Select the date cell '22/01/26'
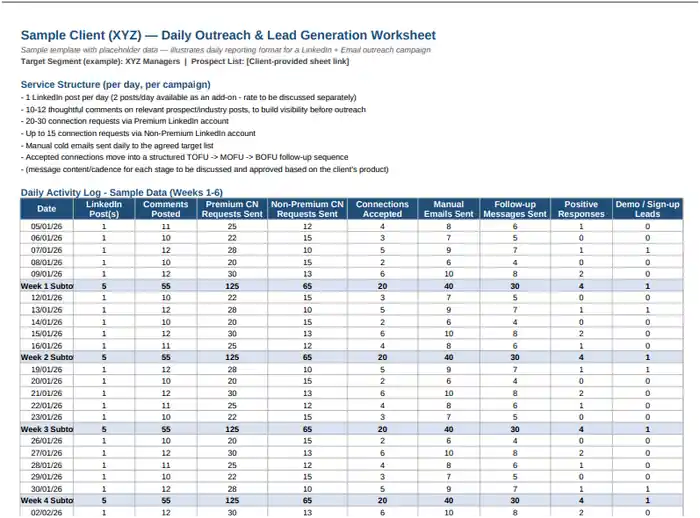 [x=46, y=405]
